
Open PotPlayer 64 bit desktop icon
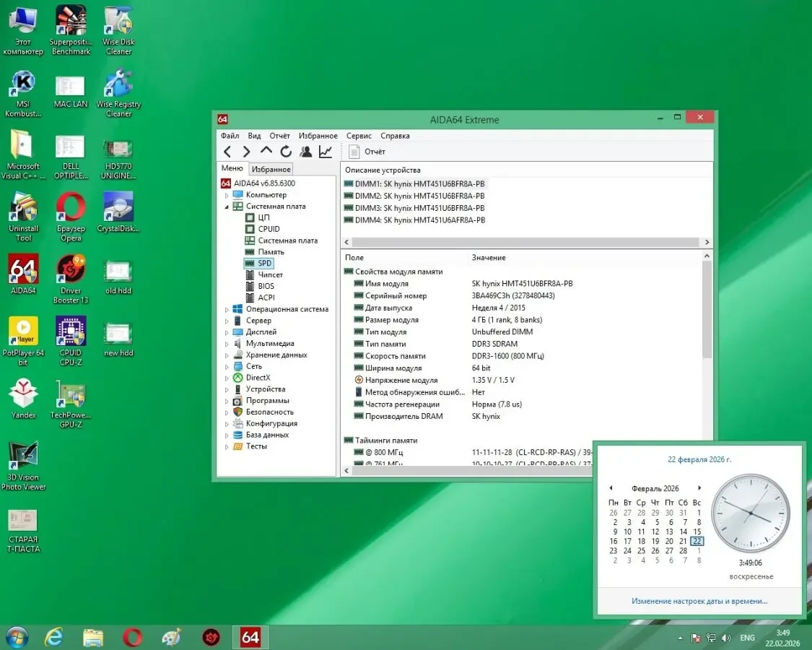pos(23,342)
